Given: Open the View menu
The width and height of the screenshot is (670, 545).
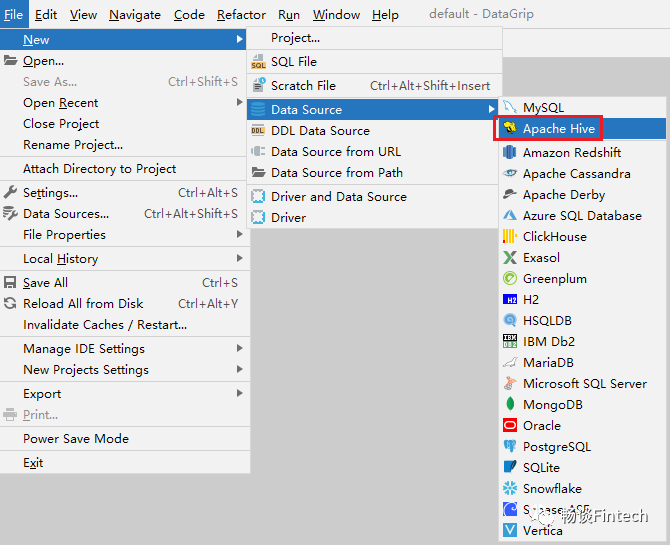Looking at the screenshot, I should [x=83, y=15].
